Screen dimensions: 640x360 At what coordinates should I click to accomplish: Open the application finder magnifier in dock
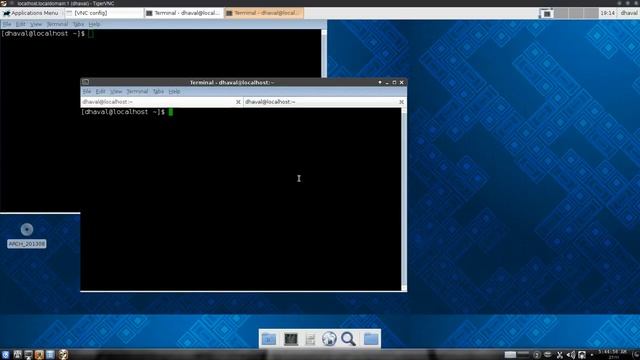(349, 339)
